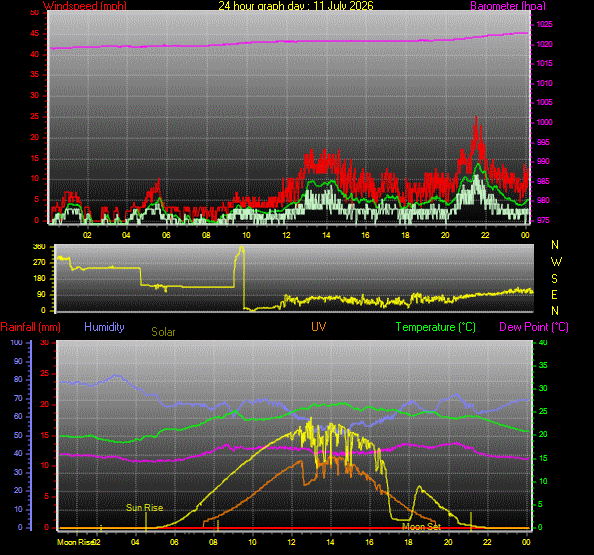
Task: Click the 1025 barometer scale value
Action: 544,25
